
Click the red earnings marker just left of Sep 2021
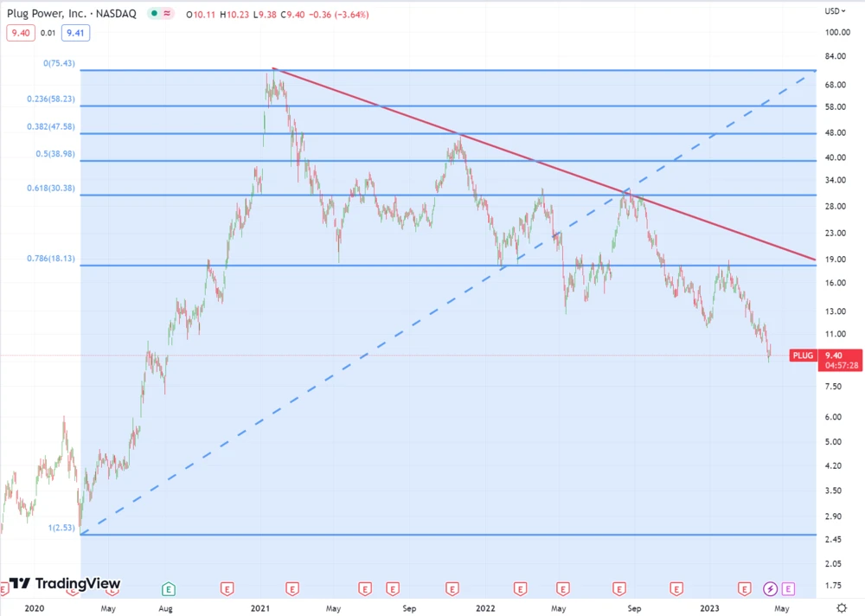pyautogui.click(x=393, y=589)
